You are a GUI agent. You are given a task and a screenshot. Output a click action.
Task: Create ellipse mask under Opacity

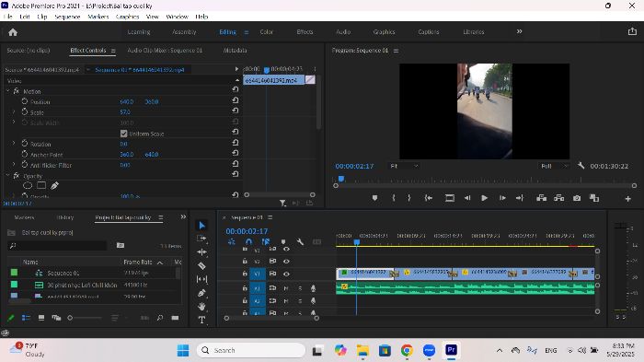tap(28, 185)
